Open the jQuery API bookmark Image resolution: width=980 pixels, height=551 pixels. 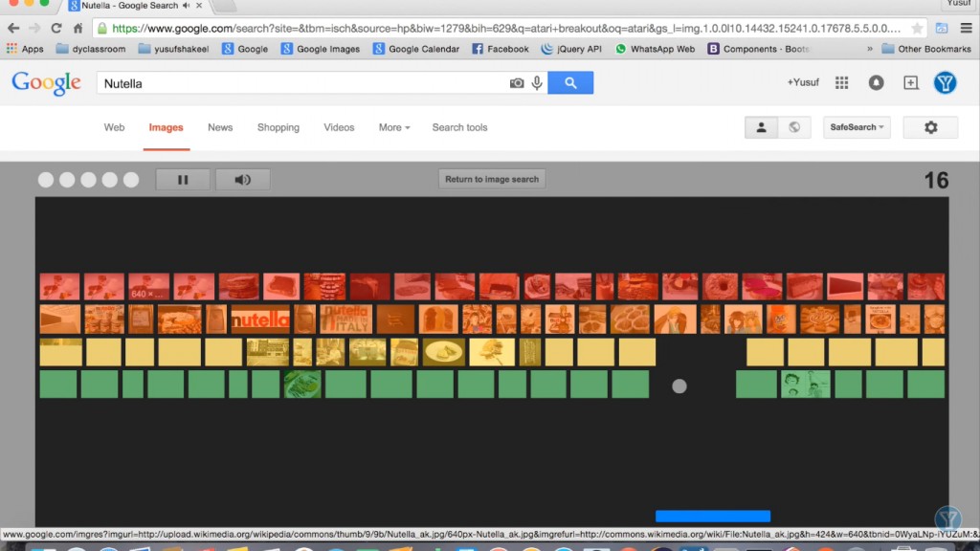571,49
